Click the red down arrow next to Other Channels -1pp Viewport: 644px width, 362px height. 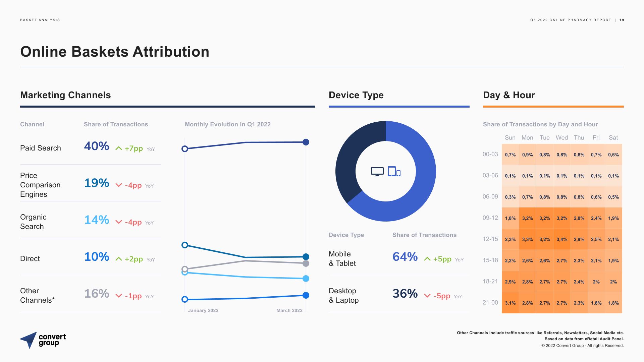(118, 296)
